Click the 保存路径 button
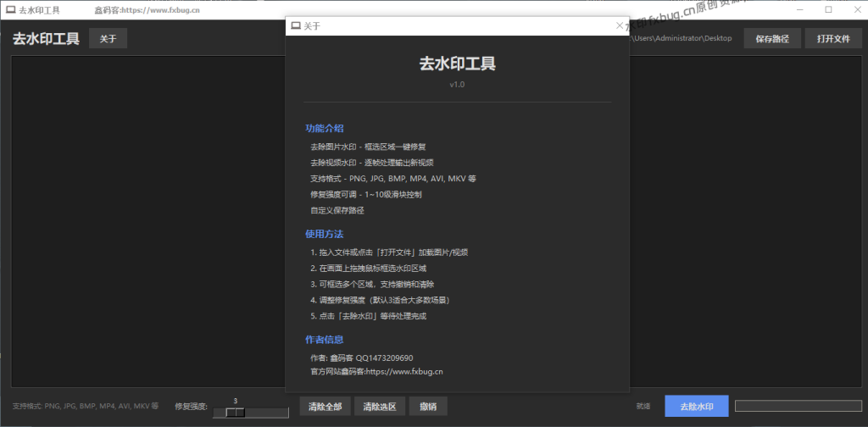The image size is (868, 427). click(772, 39)
